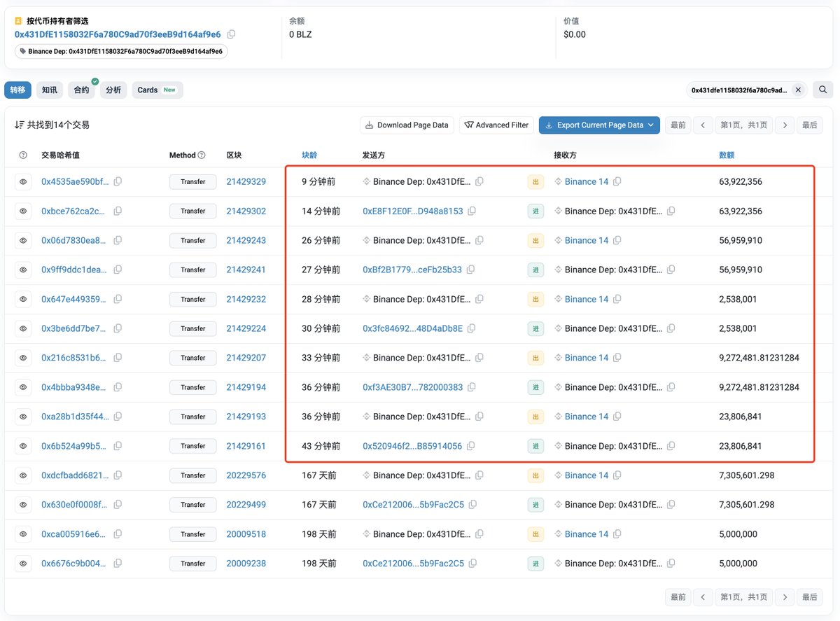Open sender 0xCe212006...5b9Fac2C5 in block 20229499 row
The height and width of the screenshot is (621, 840).
coord(413,505)
